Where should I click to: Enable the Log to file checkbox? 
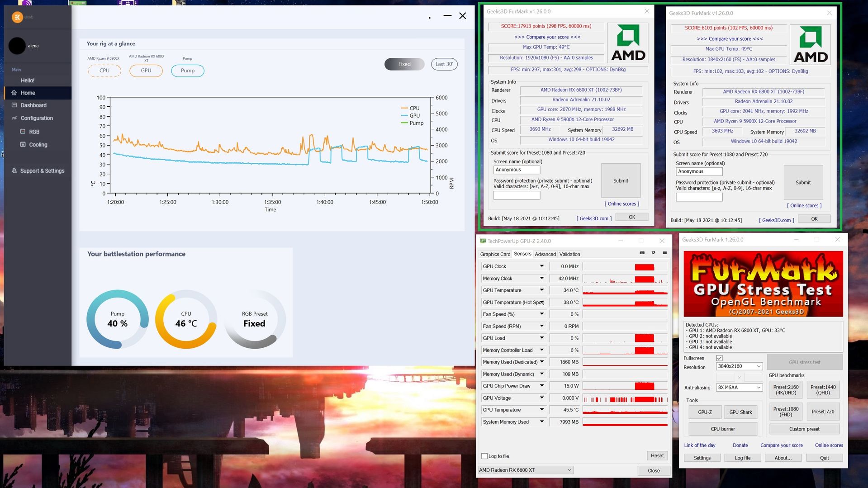click(x=484, y=456)
